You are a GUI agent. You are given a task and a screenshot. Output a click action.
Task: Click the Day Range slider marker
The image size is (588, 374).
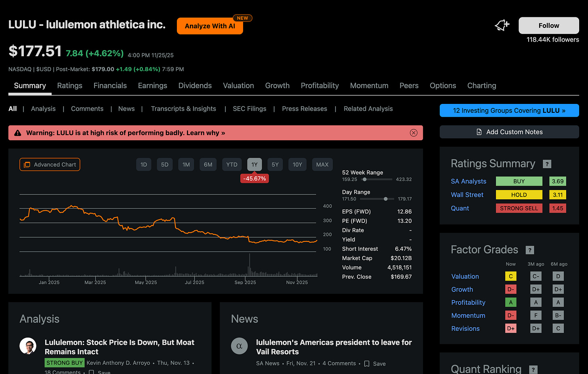(x=386, y=199)
